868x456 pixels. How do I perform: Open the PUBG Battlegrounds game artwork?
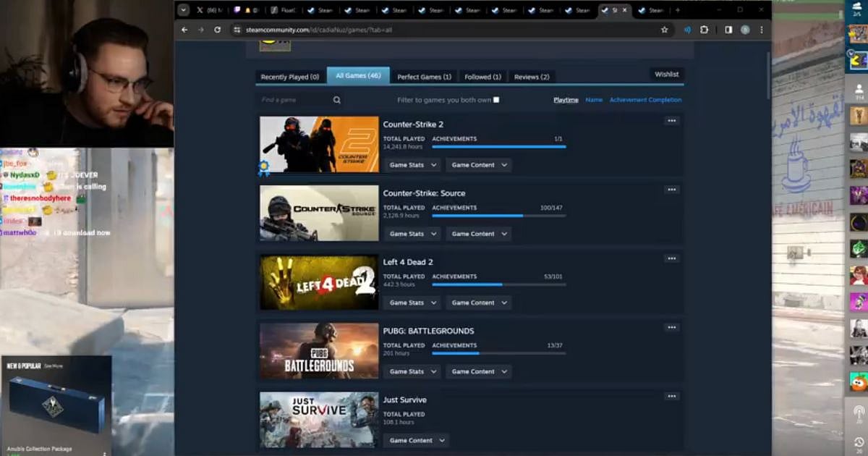coord(319,350)
